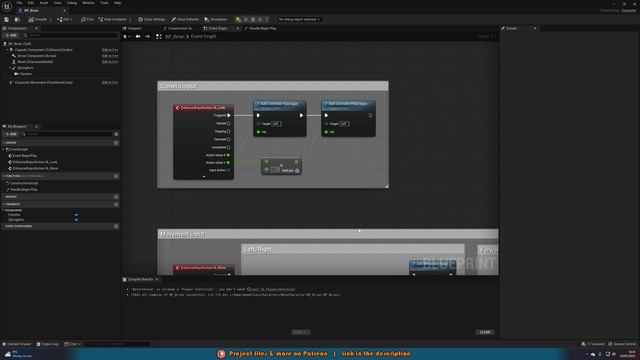The image size is (640, 360).
Task: Open the Window menu
Action: point(88,3)
